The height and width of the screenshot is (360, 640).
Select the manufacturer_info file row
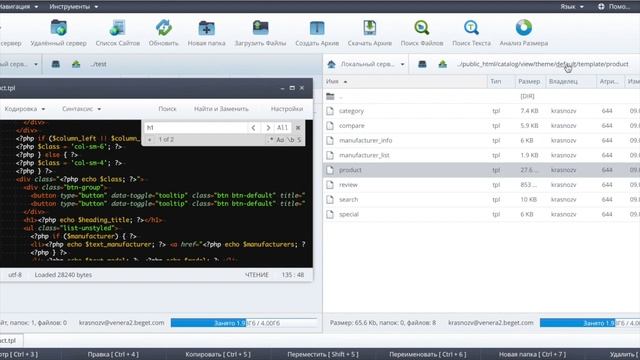pyautogui.click(x=482, y=140)
